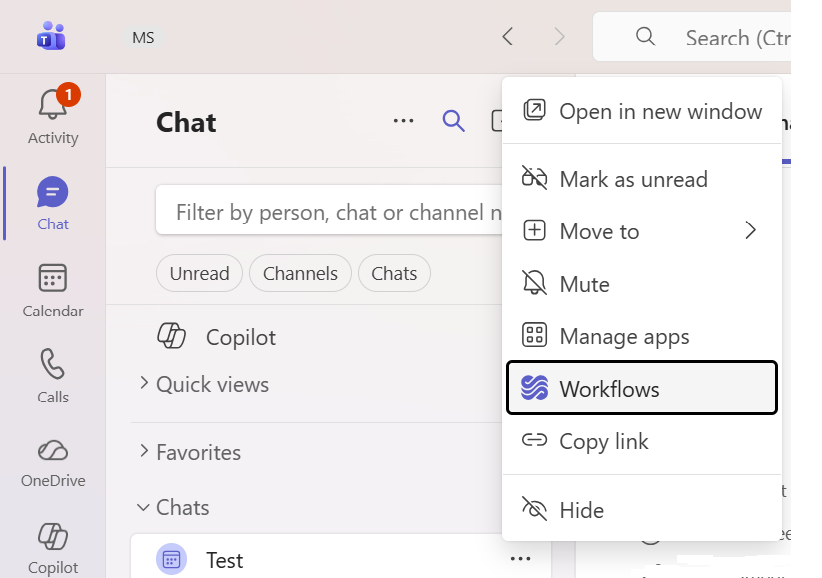Toggle the Unread filter pill
The image size is (822, 578).
pos(199,273)
